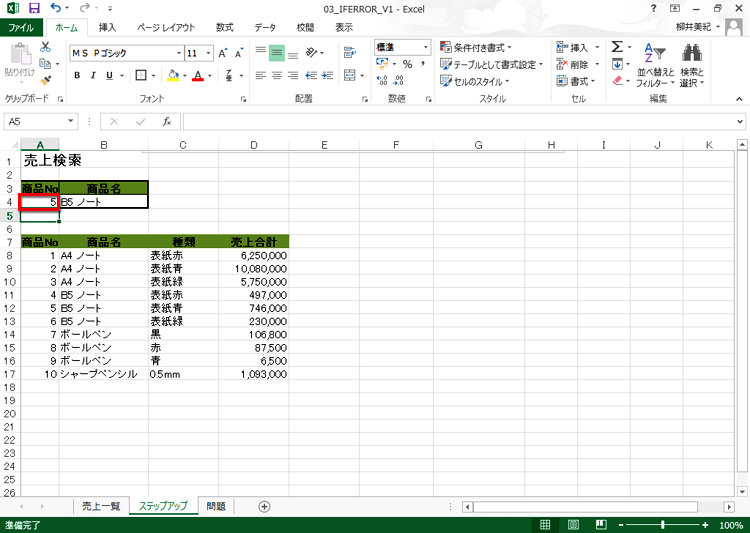750x533 pixels.
Task: Click the Save icon in the quick access toolbar
Action: tap(33, 8)
